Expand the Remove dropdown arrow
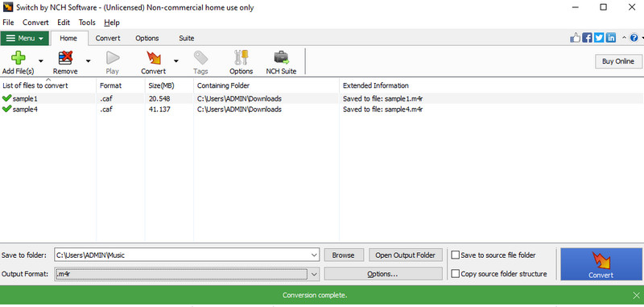Image resolution: width=644 pixels, height=307 pixels. (x=88, y=60)
